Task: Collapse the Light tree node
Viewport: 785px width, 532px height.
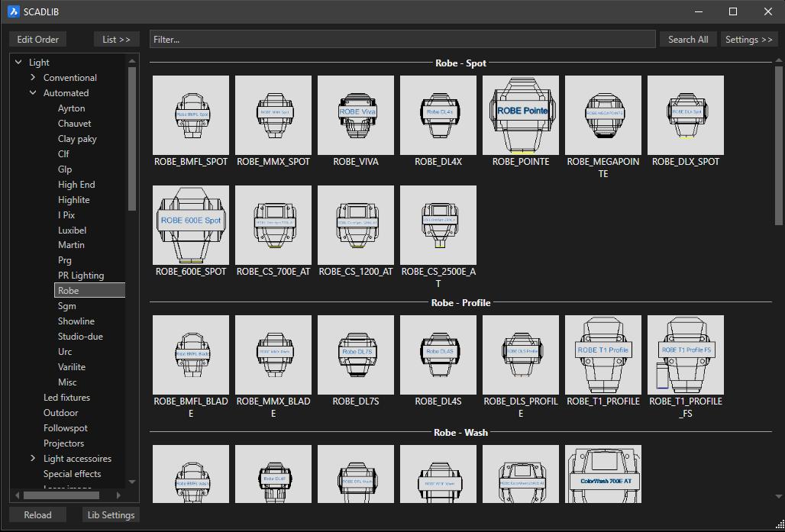Action: [18, 63]
